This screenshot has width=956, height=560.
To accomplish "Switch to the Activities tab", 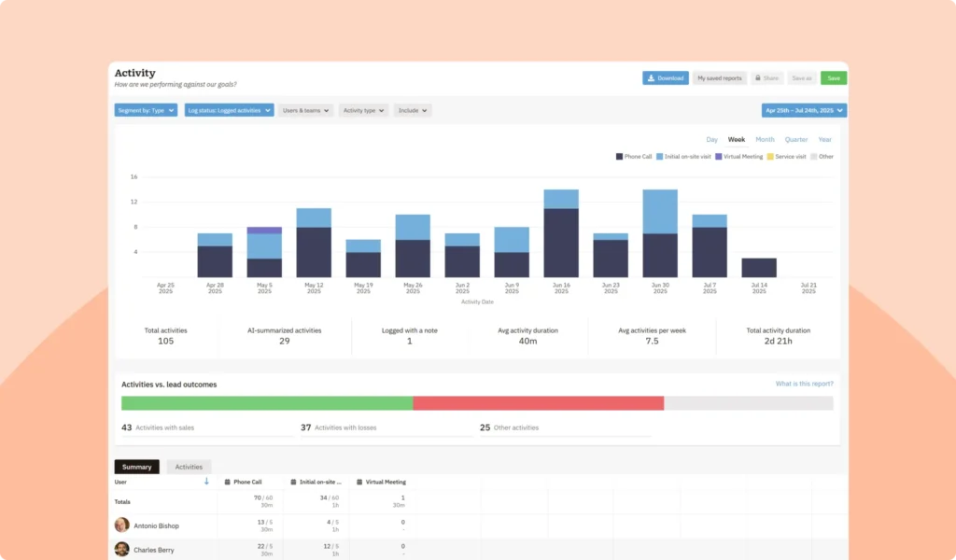I will pyautogui.click(x=189, y=466).
